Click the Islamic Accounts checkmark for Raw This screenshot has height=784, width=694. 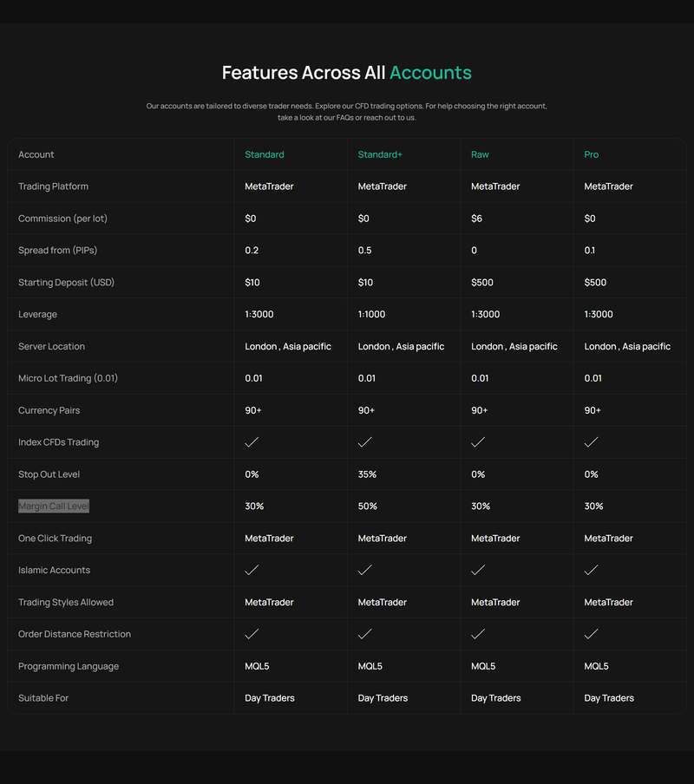(477, 570)
